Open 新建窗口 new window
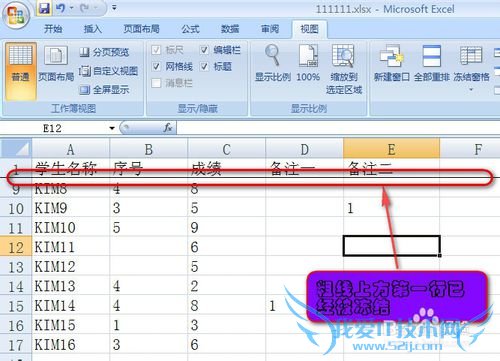 click(391, 63)
